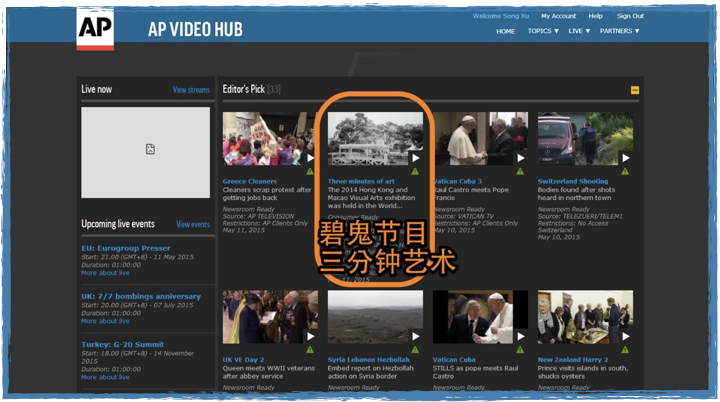Play the Greece Cleaners video
Viewport: 720px width, 402px height.
tap(310, 158)
